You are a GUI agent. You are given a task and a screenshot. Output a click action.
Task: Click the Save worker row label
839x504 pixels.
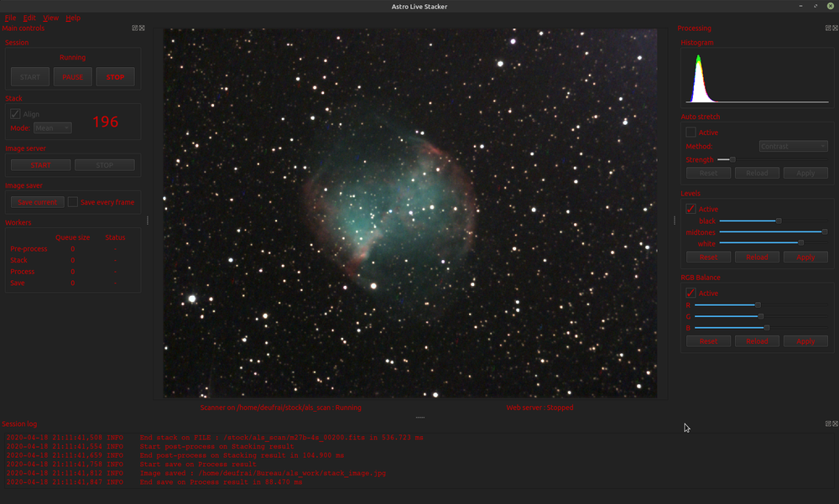(18, 283)
